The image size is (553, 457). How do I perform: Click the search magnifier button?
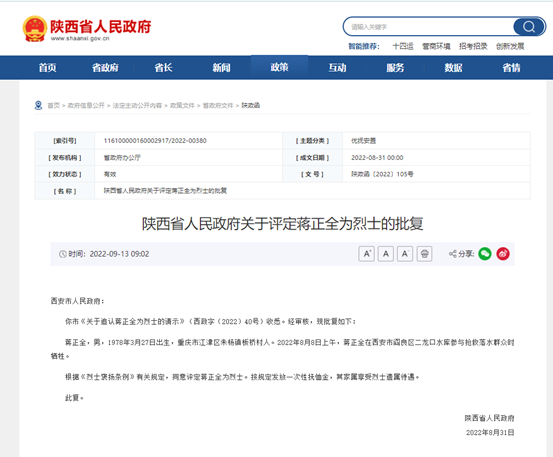click(x=529, y=26)
